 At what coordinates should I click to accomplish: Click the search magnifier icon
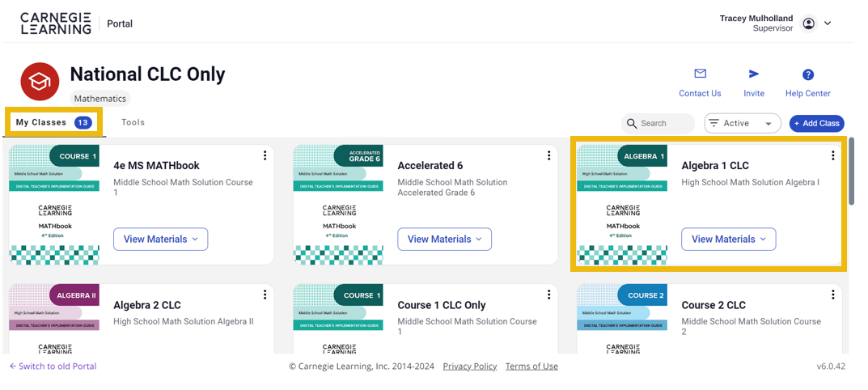tap(632, 123)
